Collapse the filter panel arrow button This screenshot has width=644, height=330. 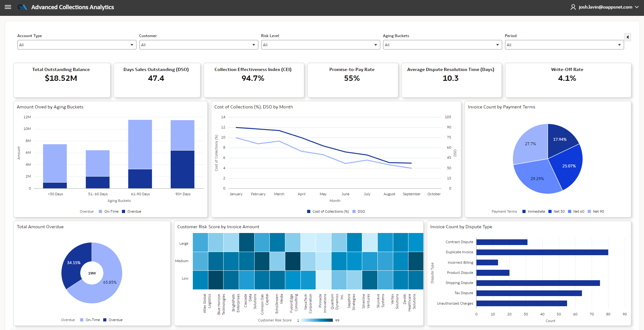[628, 37]
